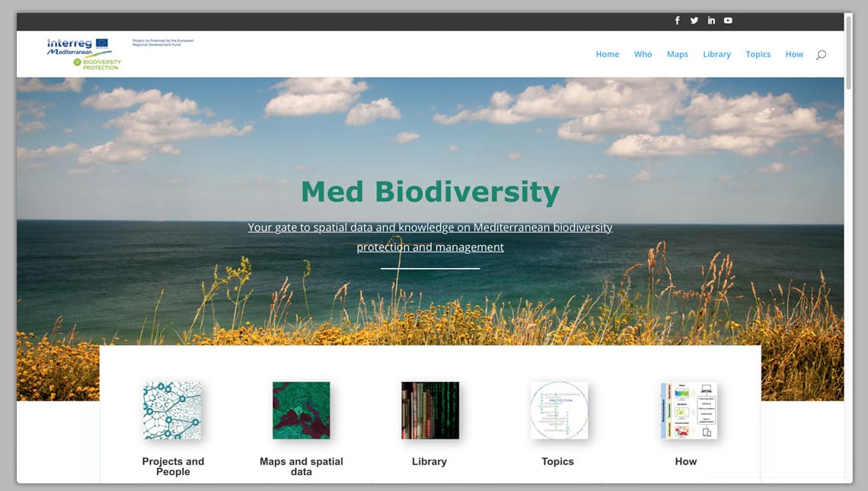868x491 pixels.
Task: Click the Library bookshelf image
Action: (430, 410)
